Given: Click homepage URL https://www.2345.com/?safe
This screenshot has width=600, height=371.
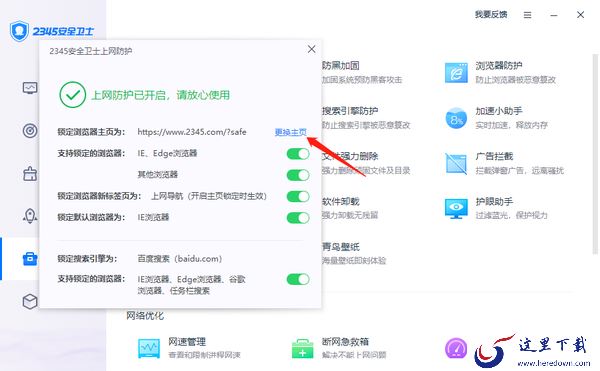Looking at the screenshot, I should pyautogui.click(x=192, y=132).
